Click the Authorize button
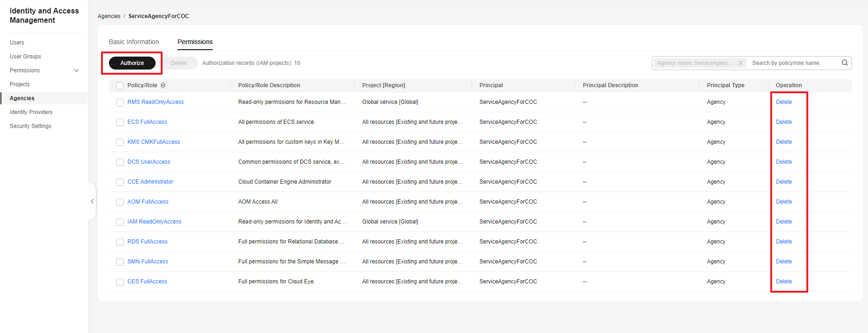 click(x=132, y=63)
